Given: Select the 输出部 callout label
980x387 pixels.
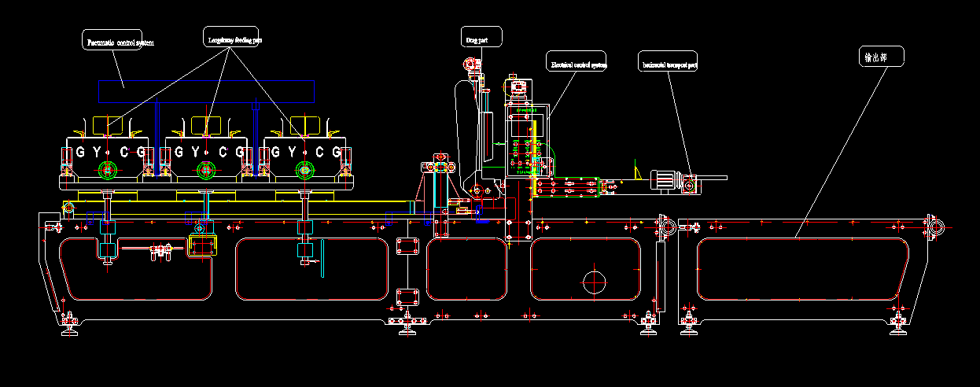Looking at the screenshot, I should click(881, 57).
